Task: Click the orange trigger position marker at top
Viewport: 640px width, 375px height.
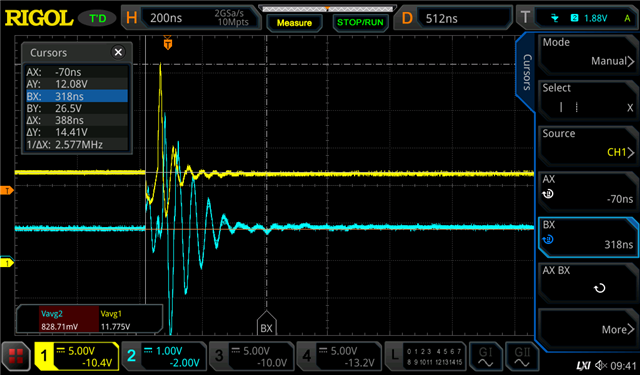Action: [x=167, y=43]
